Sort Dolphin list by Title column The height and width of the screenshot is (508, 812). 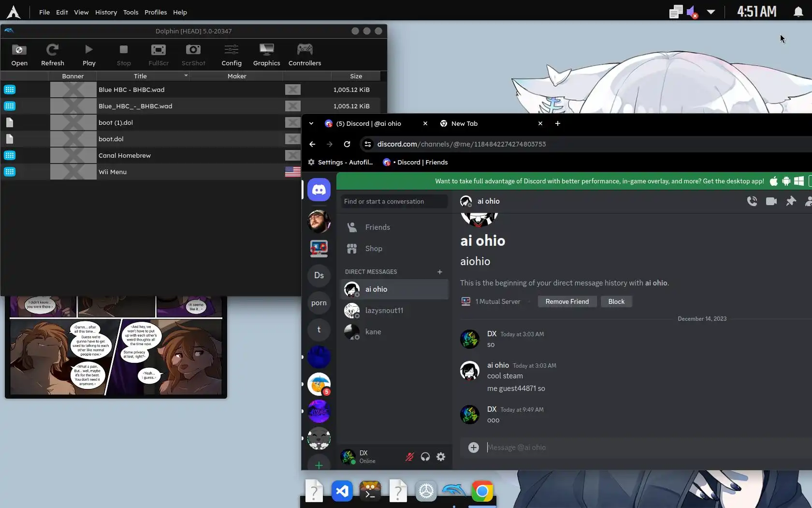140,76
